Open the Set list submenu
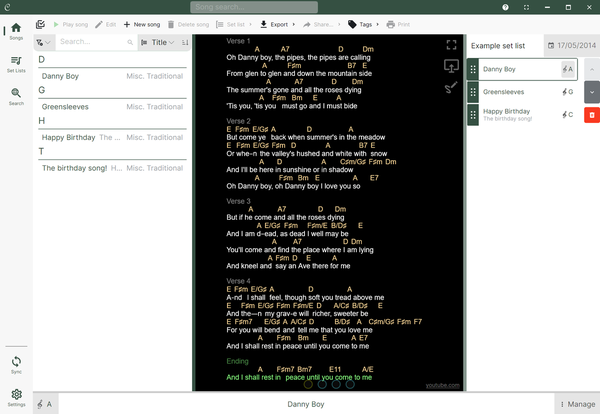Image resolution: width=600 pixels, height=414 pixels. 233,24
